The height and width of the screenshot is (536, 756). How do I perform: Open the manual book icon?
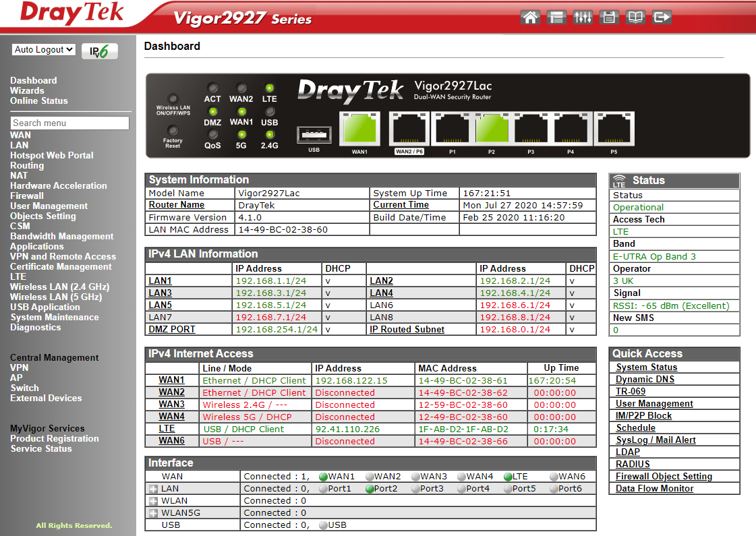635,18
